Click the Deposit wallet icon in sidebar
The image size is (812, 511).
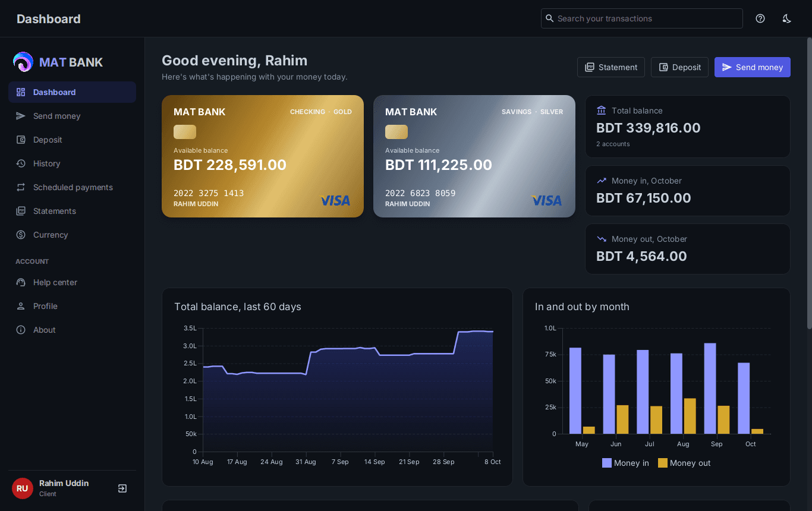[21, 140]
